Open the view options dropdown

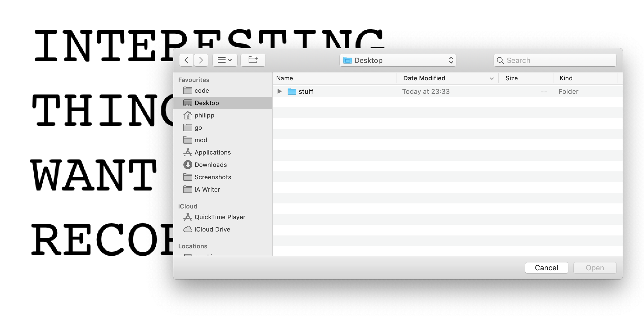225,60
